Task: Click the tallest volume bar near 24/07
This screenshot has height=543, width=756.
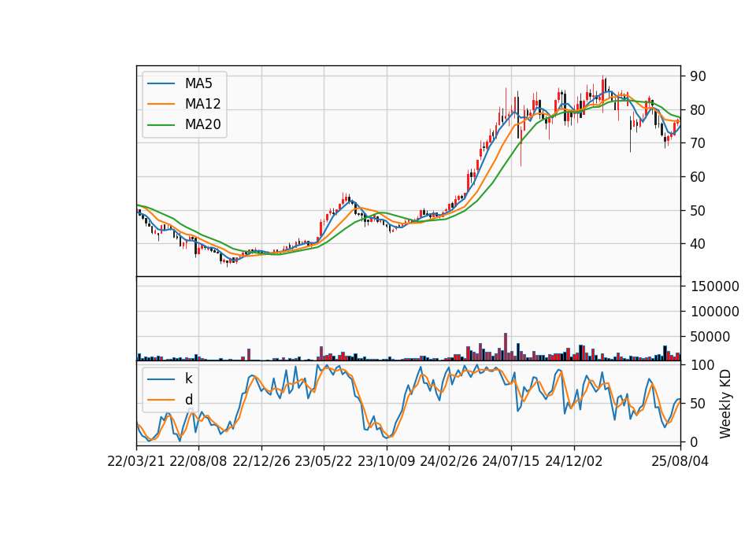Action: click(x=506, y=347)
